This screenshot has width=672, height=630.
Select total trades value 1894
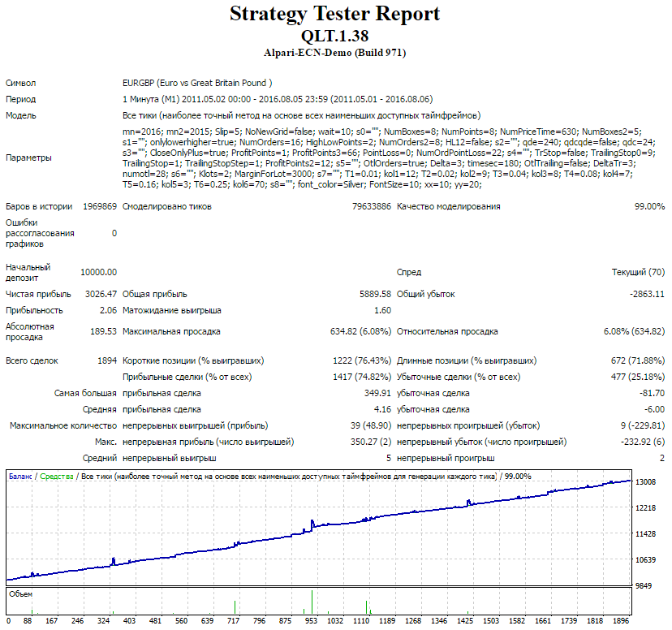click(107, 360)
